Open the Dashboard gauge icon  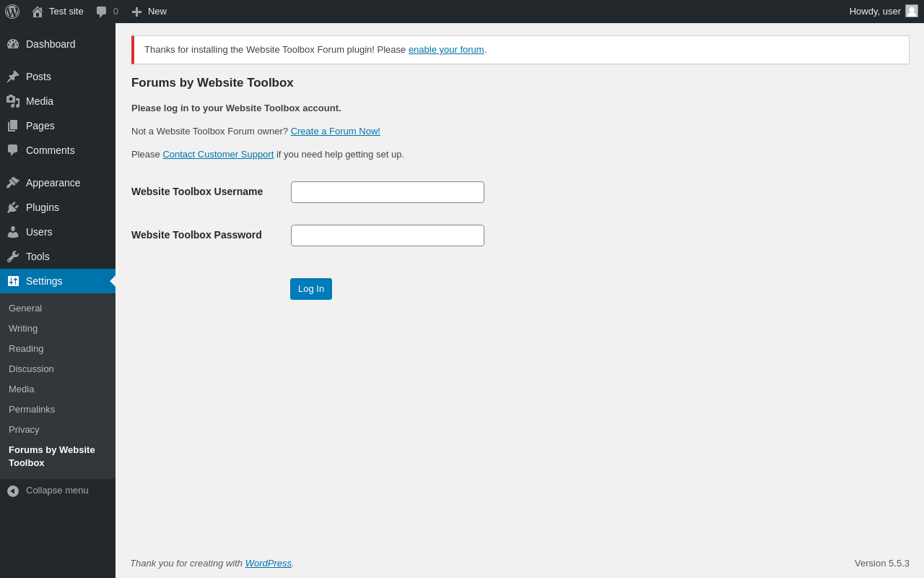coord(13,44)
